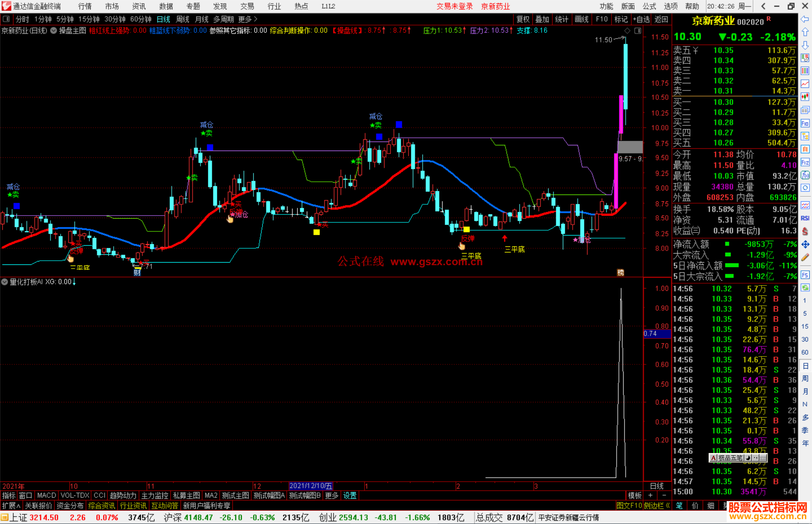Open the 窗口 count selector
812x524 pixels.
26,495
